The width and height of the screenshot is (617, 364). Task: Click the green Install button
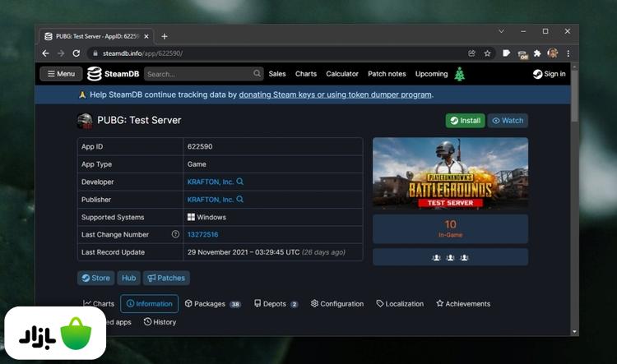[x=465, y=121]
